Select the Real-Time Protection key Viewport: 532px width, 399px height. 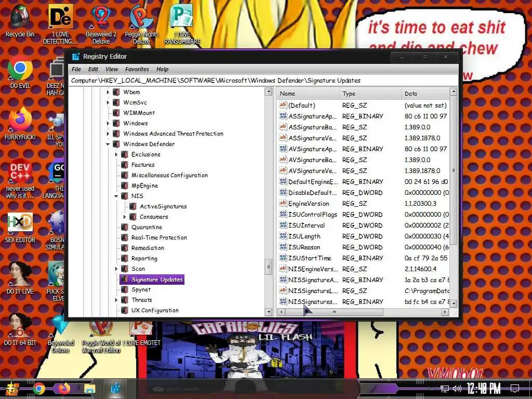[159, 237]
